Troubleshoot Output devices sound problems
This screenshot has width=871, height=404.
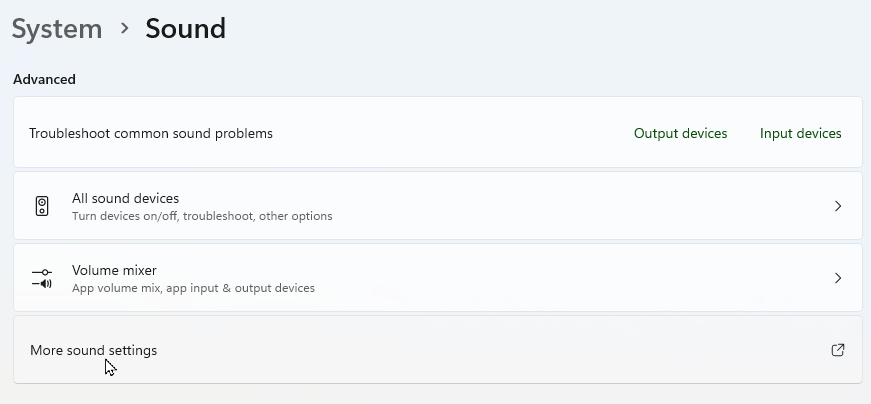click(680, 133)
